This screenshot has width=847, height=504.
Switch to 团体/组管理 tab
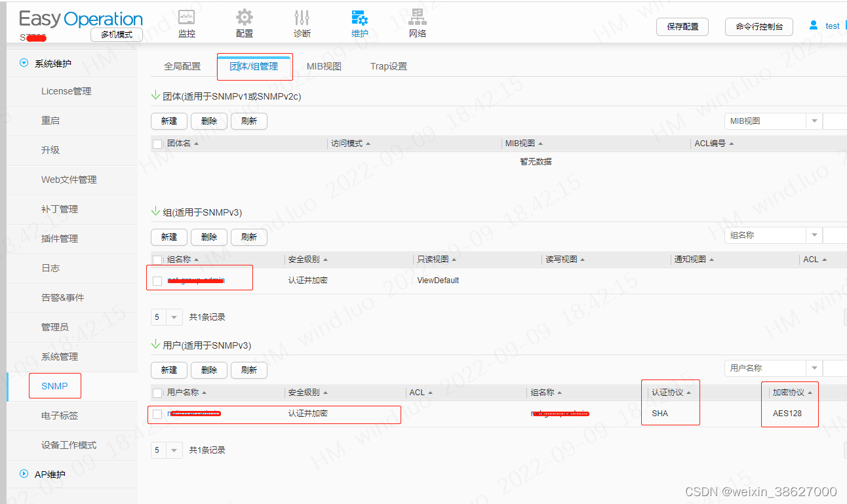coord(254,66)
